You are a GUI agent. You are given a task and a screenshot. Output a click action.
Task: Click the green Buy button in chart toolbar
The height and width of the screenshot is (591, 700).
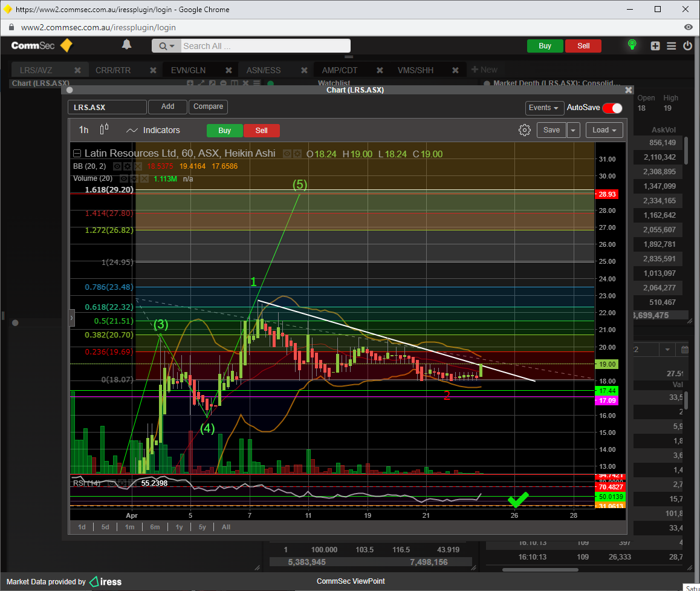[224, 131]
